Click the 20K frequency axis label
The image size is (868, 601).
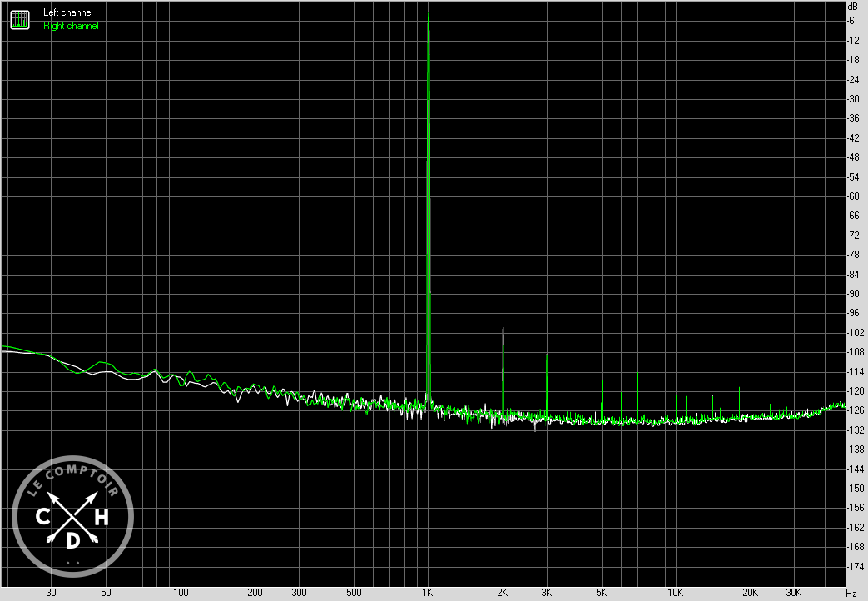[750, 593]
